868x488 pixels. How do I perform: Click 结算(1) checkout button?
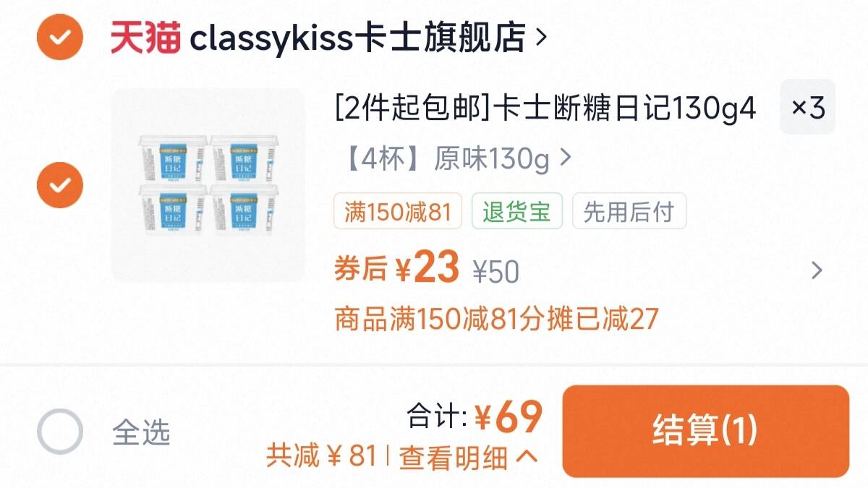pyautogui.click(x=705, y=431)
